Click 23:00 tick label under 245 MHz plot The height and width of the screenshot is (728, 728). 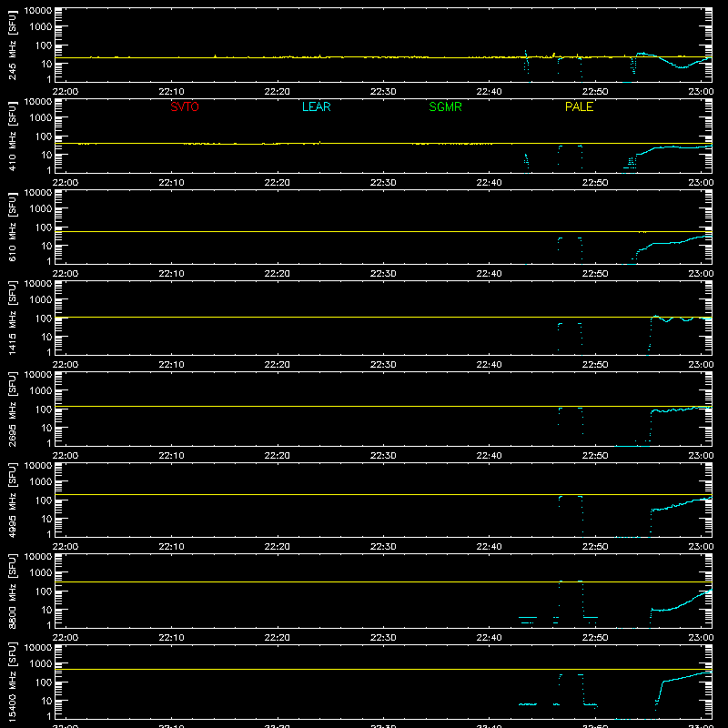701,92
